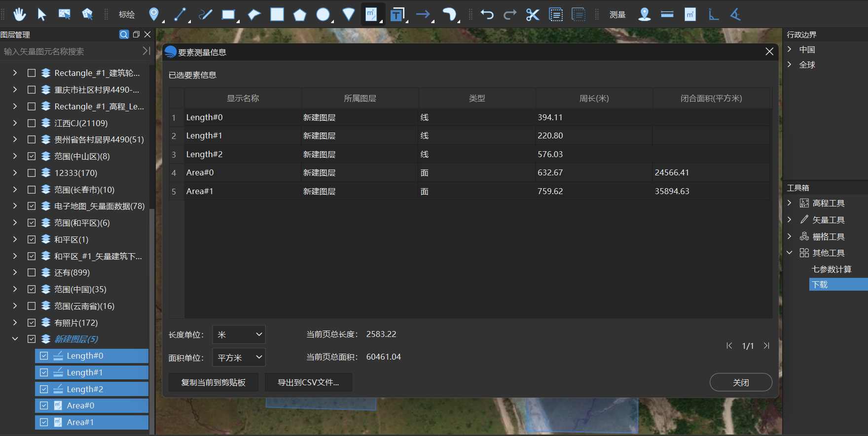Select Area#0 in layer tree
The image size is (868, 436).
coord(92,405)
